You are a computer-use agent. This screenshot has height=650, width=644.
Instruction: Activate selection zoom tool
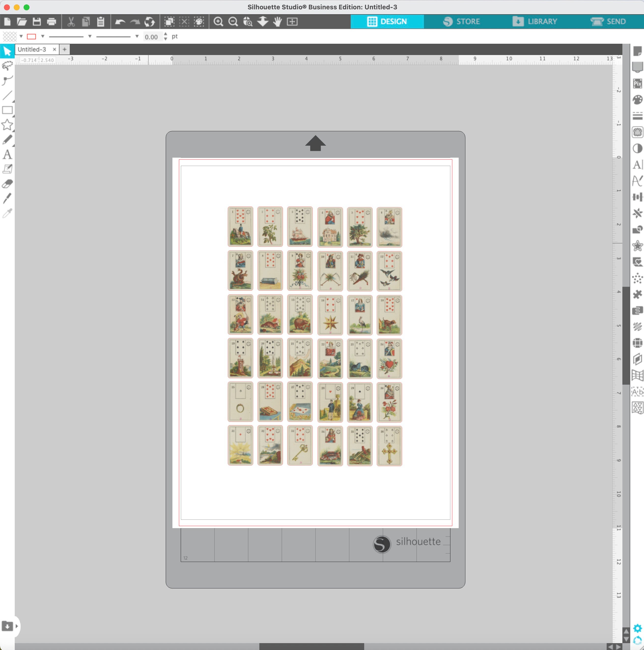point(248,22)
